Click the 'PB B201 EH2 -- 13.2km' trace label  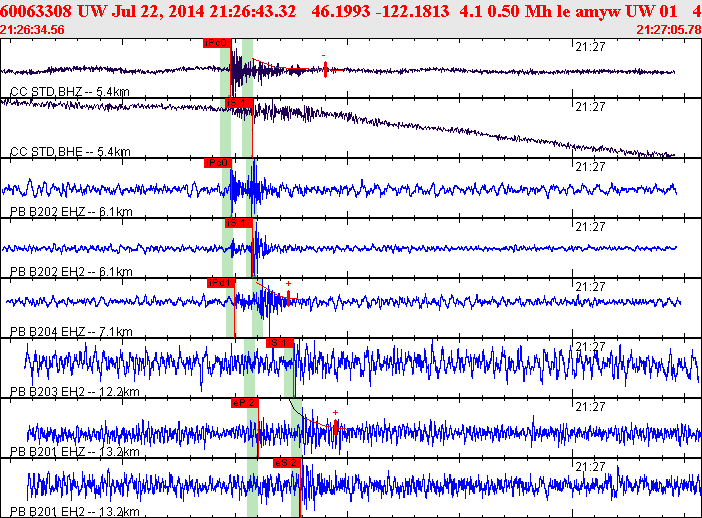tap(75, 512)
